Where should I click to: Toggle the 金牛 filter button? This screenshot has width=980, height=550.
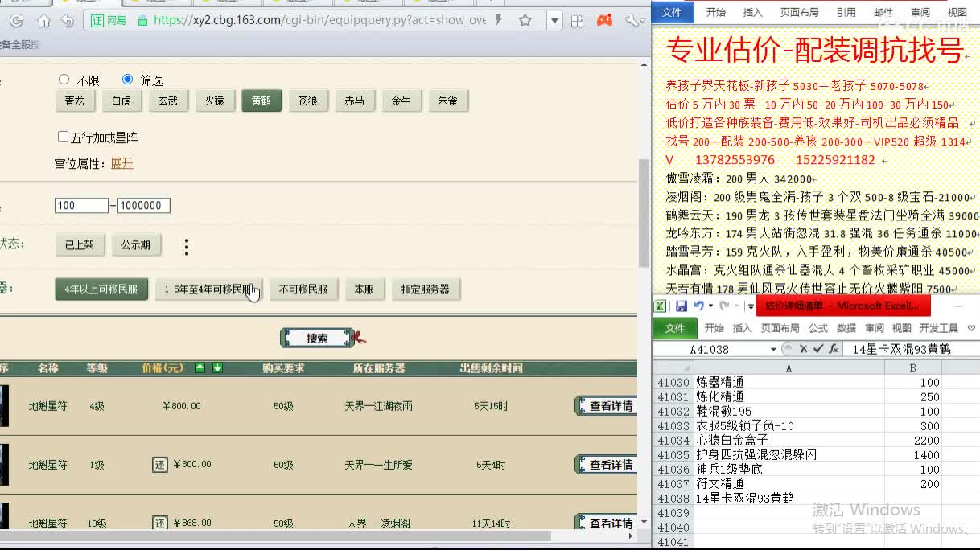pyautogui.click(x=401, y=101)
